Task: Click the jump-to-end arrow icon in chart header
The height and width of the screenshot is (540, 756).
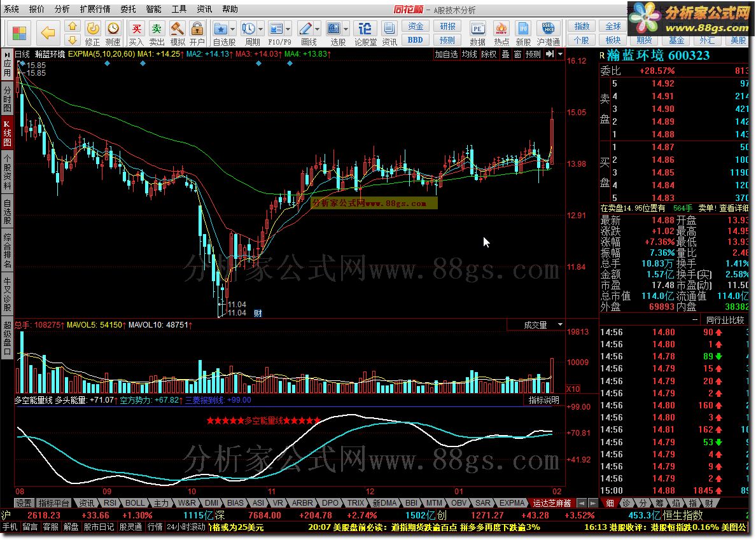Action: point(550,55)
